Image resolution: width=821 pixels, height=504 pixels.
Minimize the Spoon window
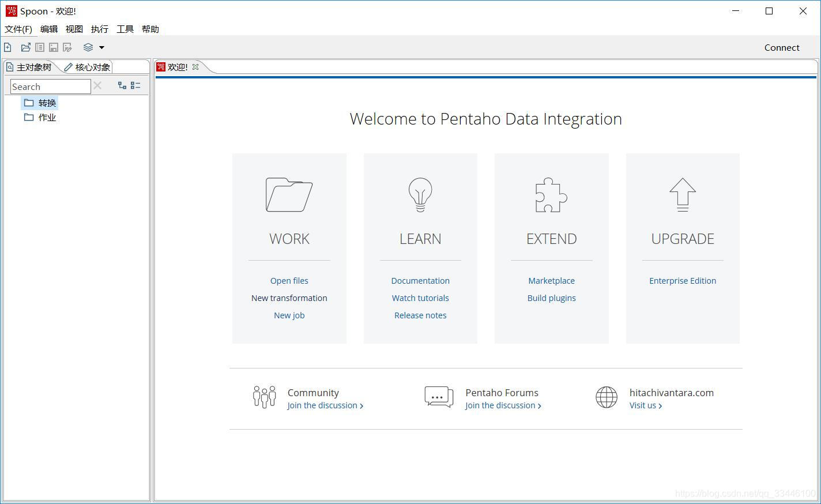point(736,11)
